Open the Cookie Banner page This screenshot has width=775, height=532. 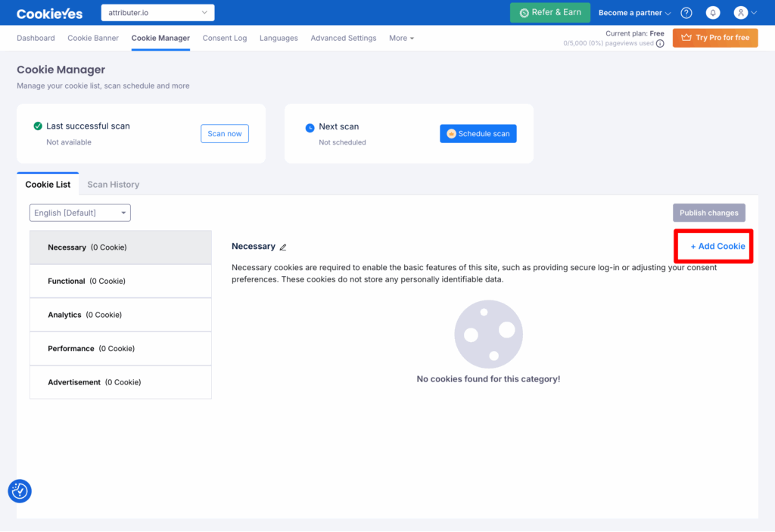pyautogui.click(x=93, y=38)
